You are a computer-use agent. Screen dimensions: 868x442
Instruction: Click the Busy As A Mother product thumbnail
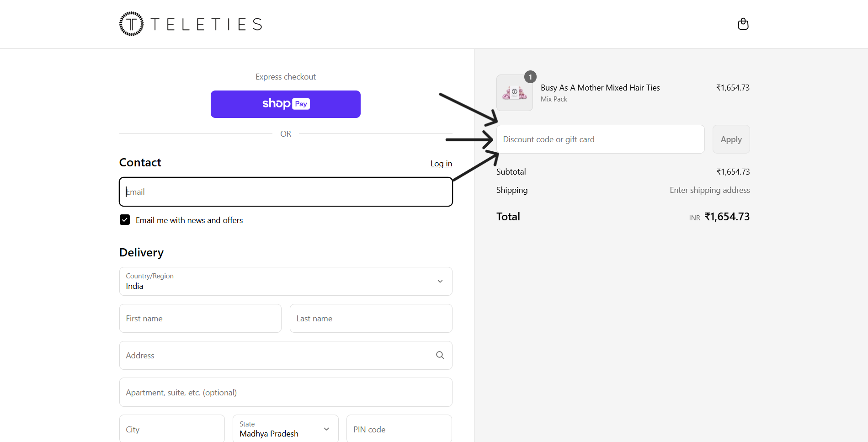tap(514, 93)
